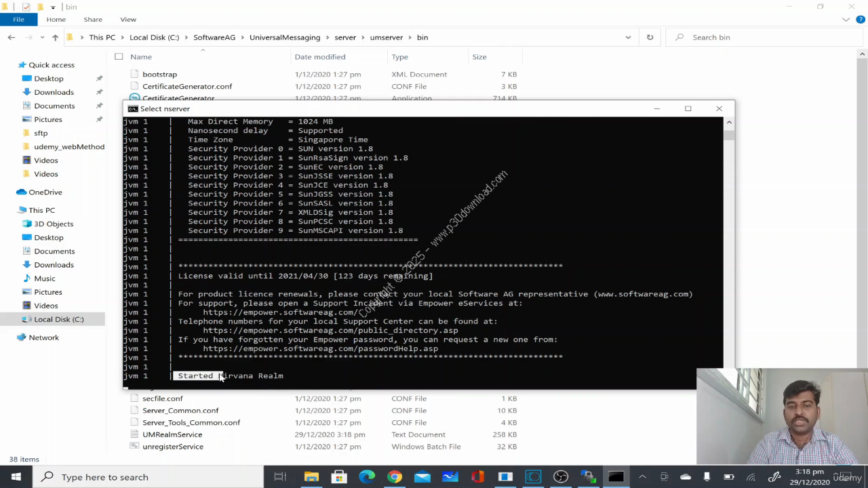Sort files by Size column
Image resolution: width=868 pixels, height=488 pixels.
coord(479,57)
